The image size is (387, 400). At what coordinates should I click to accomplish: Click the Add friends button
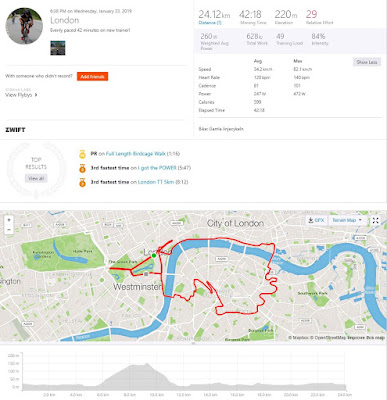pyautogui.click(x=92, y=76)
